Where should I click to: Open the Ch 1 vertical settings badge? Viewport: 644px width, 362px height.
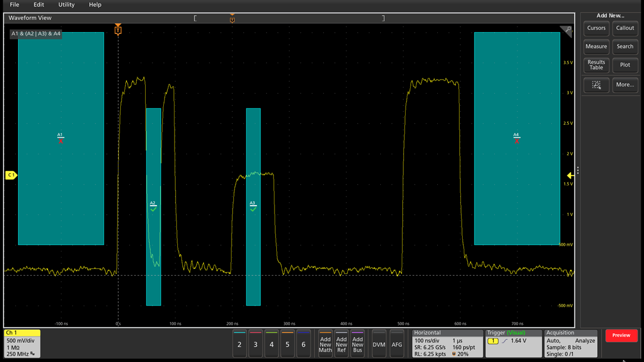tap(22, 343)
